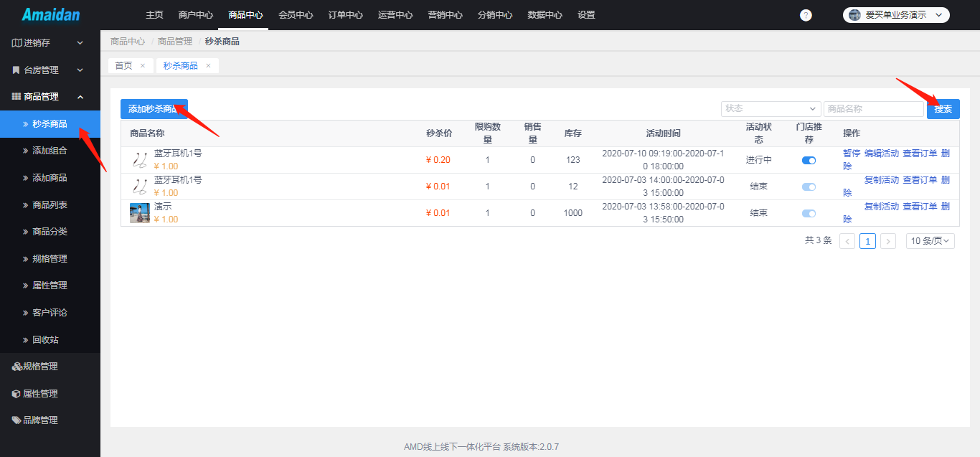980x457 pixels.
Task: Click 商品中心 in the breadcrumb
Action: 128,42
